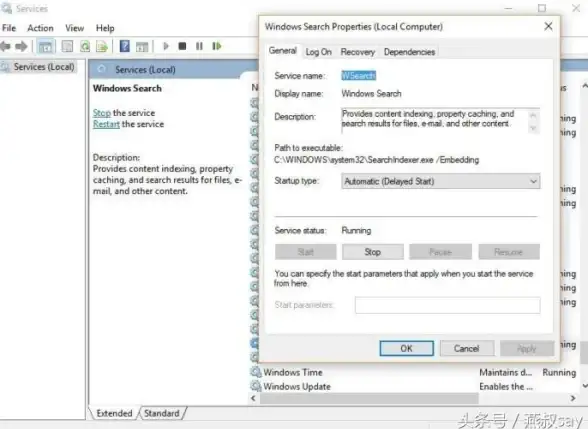Click the Start parameters input field

(x=447, y=305)
